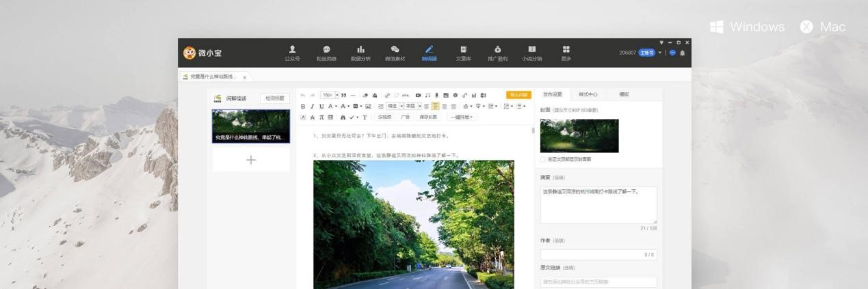The width and height of the screenshot is (868, 289).
Task: Open the 数据分析 data analysis section
Action: pos(360,53)
